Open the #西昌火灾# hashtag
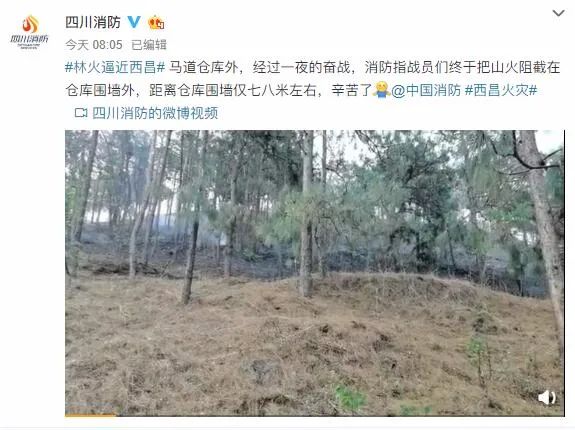 click(501, 90)
